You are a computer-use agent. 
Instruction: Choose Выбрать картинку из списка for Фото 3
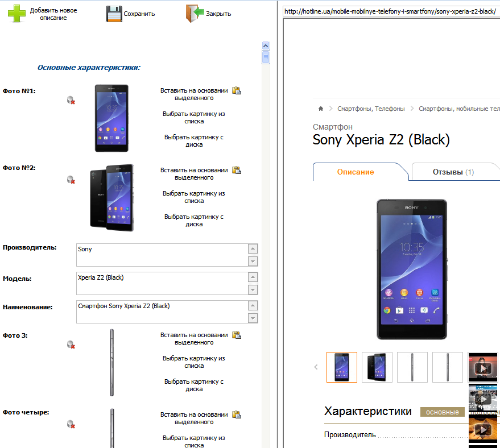[194, 362]
